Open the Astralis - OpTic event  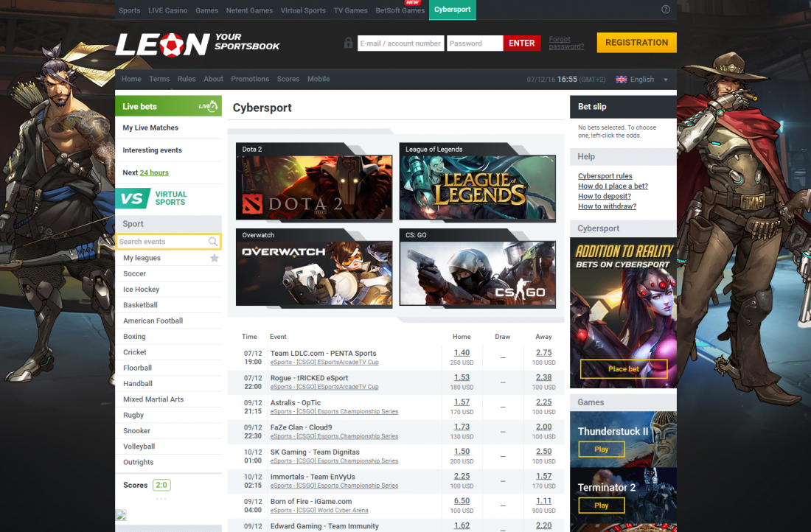(296, 403)
